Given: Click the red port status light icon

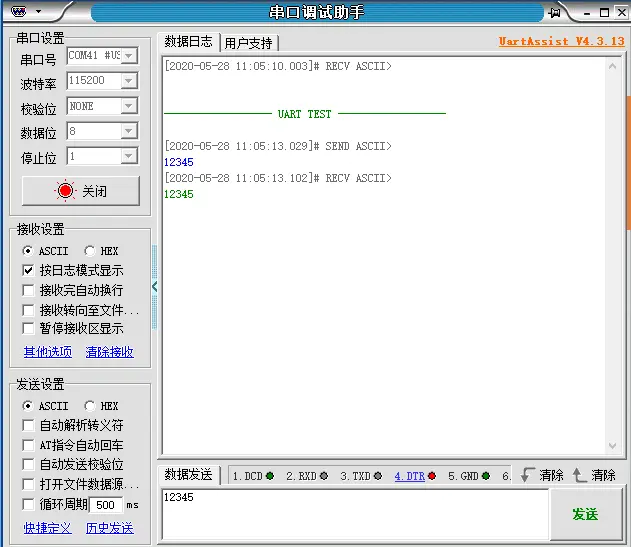Looking at the screenshot, I should click(x=65, y=191).
